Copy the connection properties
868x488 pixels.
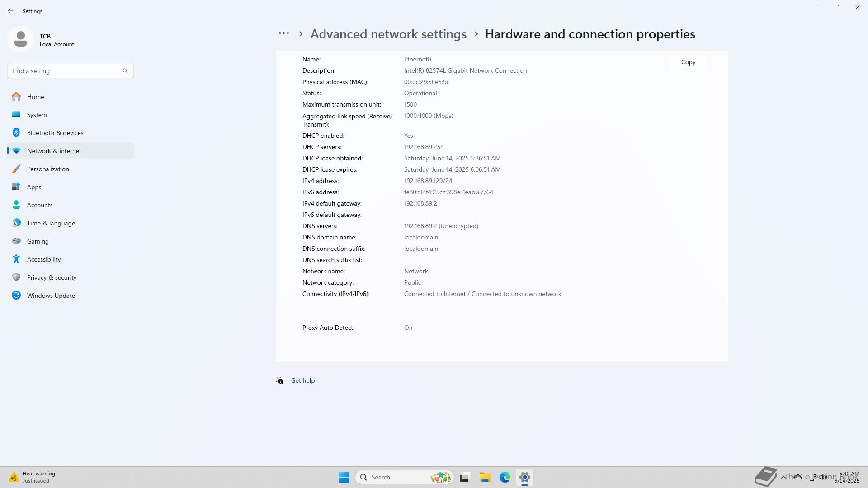688,62
